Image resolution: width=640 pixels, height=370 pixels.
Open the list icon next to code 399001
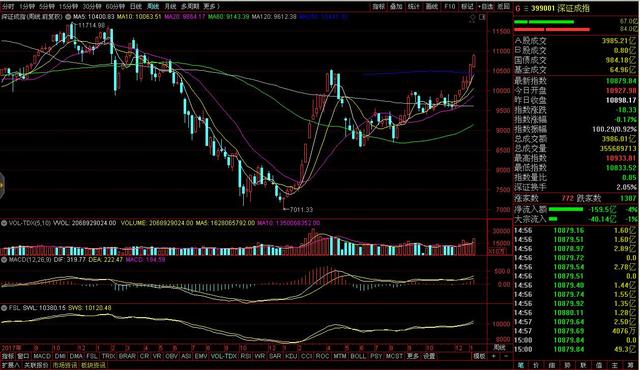(526, 8)
